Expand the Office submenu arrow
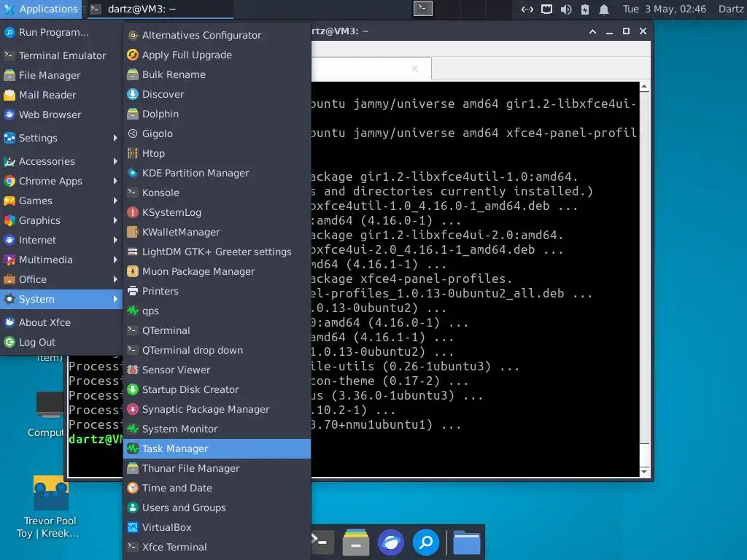Screen dimensions: 747x560 click(115, 279)
